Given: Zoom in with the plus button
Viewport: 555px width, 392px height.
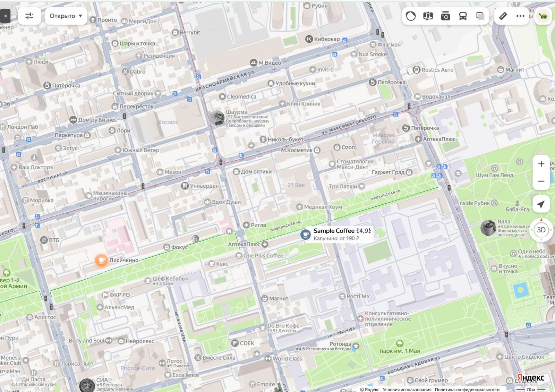Looking at the screenshot, I should tap(541, 164).
